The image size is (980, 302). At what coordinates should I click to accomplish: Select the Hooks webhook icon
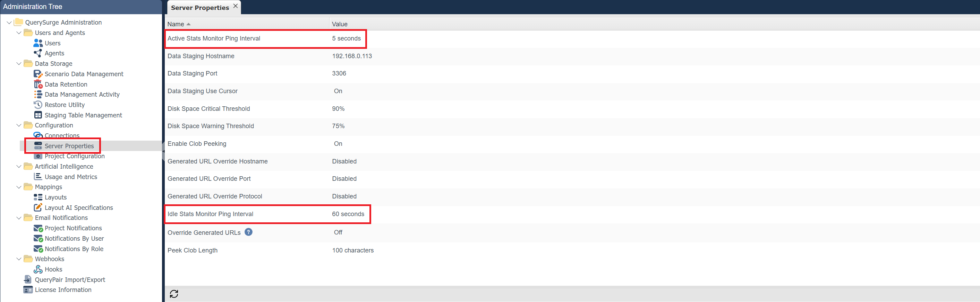(x=38, y=269)
